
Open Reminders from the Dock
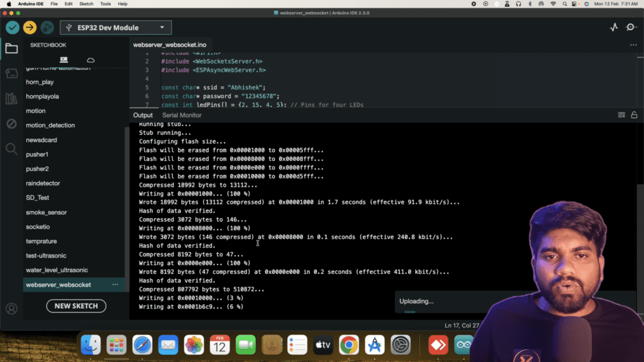coord(297,344)
